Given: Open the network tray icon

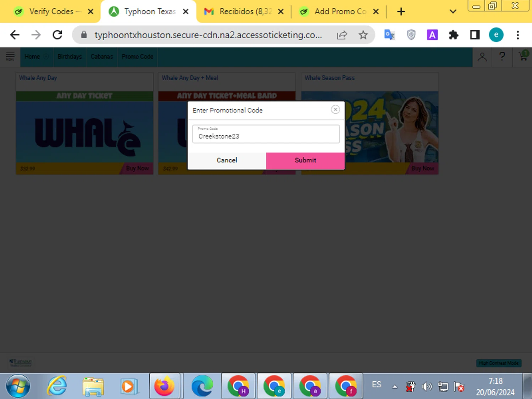Looking at the screenshot, I should click(x=443, y=386).
